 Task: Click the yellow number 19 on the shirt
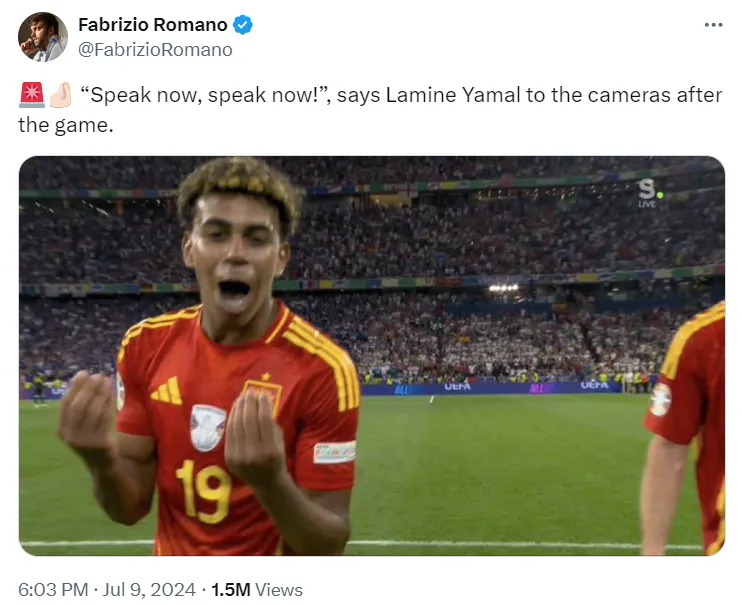203,491
